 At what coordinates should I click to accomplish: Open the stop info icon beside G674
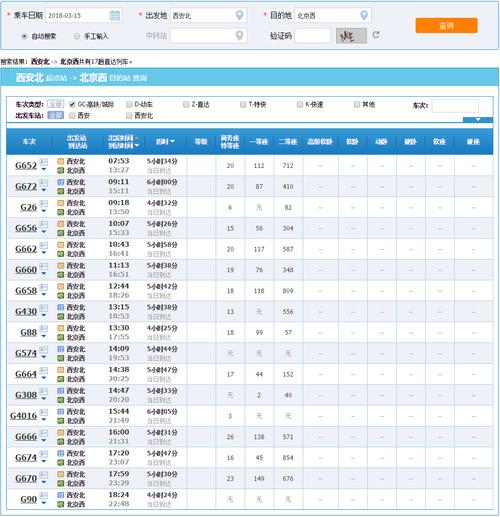tap(44, 454)
